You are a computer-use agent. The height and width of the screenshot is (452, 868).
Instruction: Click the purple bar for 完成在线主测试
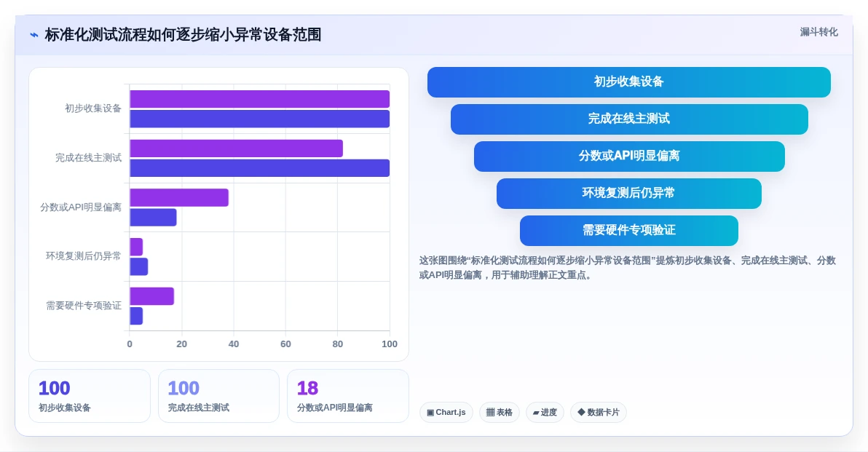(x=237, y=148)
